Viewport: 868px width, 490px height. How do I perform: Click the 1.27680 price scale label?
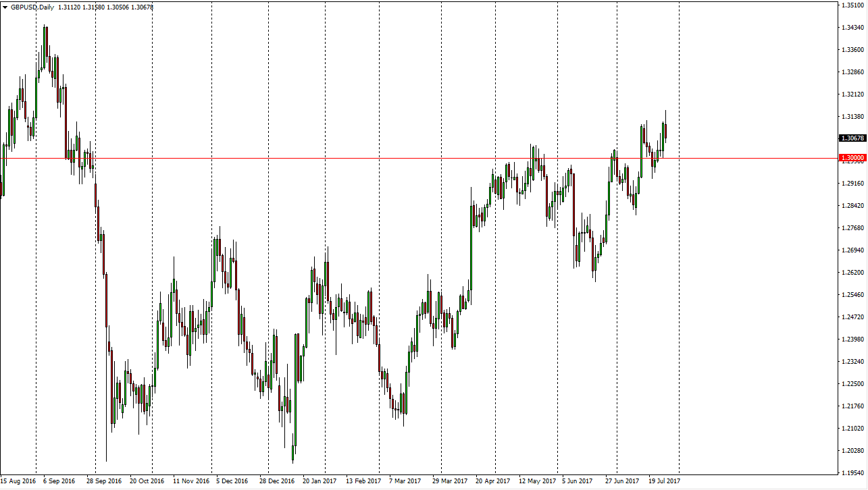point(853,228)
